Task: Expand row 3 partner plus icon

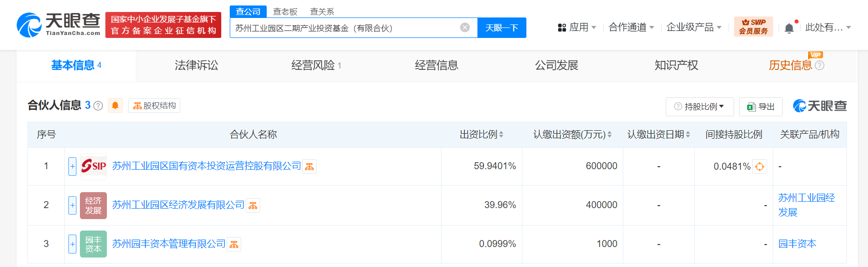Action: (x=72, y=244)
